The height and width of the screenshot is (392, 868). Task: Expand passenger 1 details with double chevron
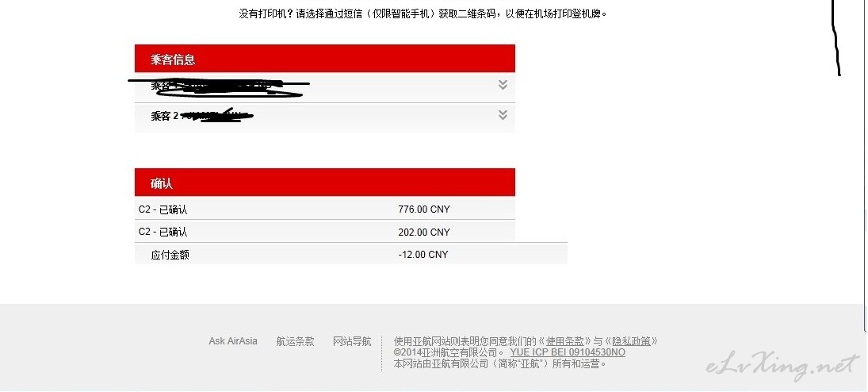(x=503, y=85)
